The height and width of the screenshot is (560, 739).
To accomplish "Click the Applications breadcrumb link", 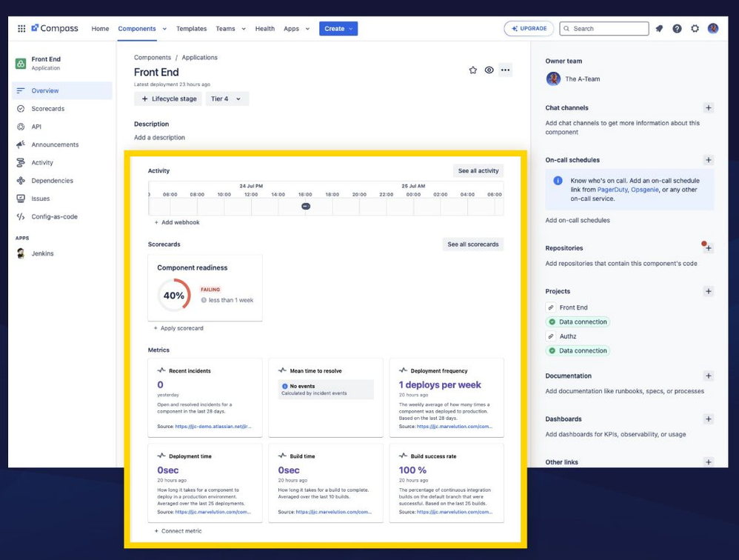I will [x=200, y=58].
